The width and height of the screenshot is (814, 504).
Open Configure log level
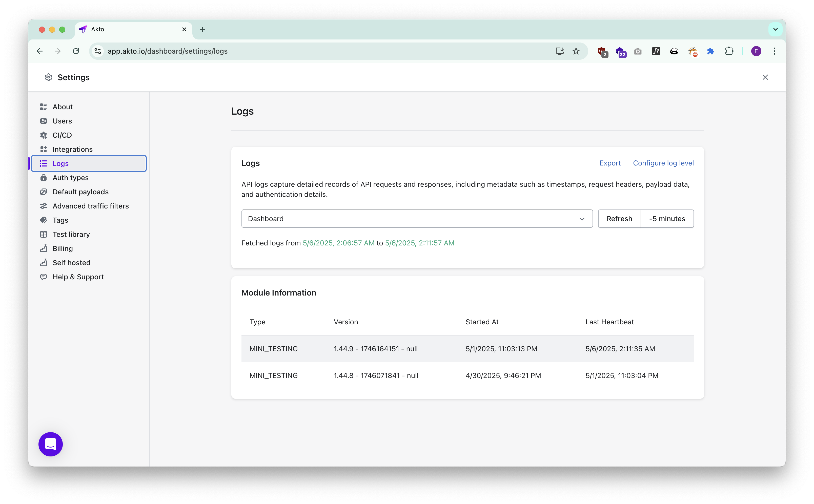[x=663, y=163]
